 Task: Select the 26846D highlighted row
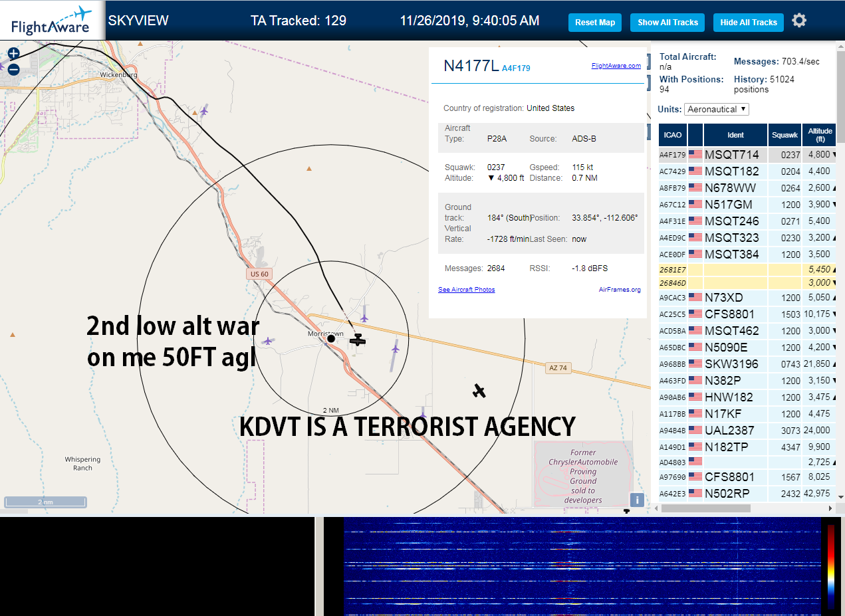click(747, 283)
